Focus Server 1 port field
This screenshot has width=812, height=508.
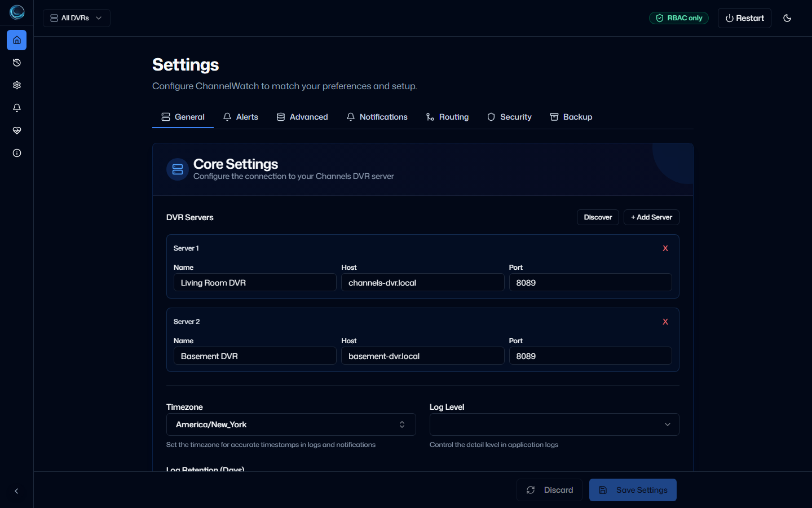(x=590, y=282)
